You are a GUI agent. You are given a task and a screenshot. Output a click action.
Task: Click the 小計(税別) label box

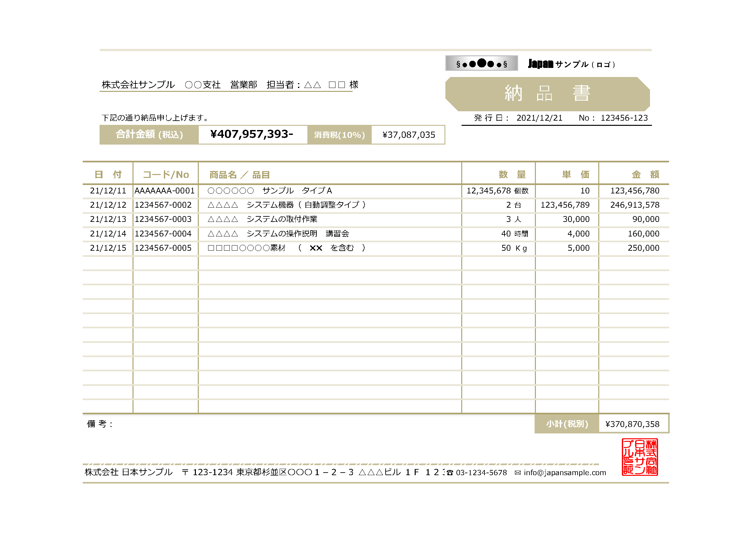[x=567, y=424]
